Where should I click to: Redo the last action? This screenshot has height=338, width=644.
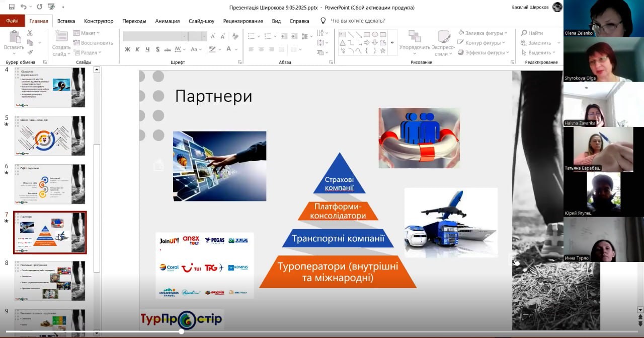(x=39, y=7)
